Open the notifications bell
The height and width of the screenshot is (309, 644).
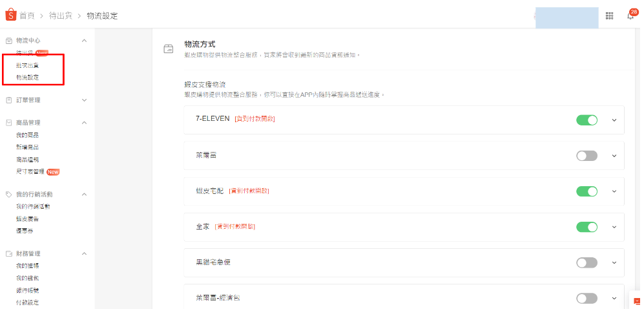(630, 16)
